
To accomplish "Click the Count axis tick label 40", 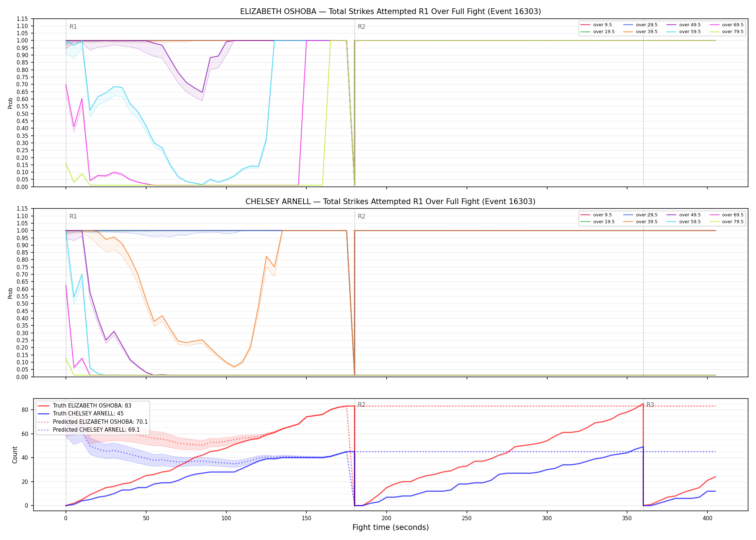I will click(x=25, y=458).
